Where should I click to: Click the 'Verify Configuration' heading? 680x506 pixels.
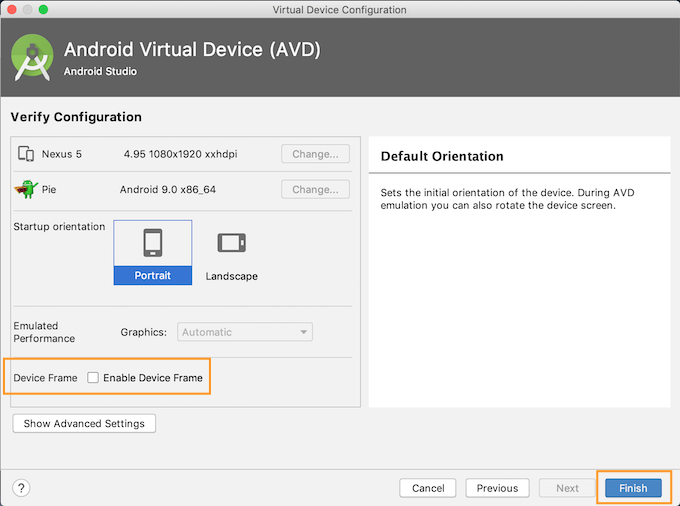tap(76, 117)
